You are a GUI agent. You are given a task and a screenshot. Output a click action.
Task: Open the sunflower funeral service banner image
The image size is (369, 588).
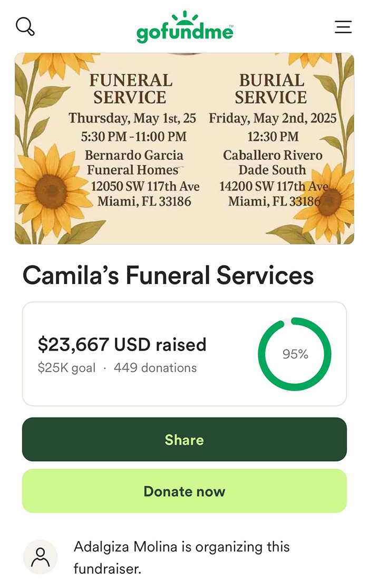(184, 147)
